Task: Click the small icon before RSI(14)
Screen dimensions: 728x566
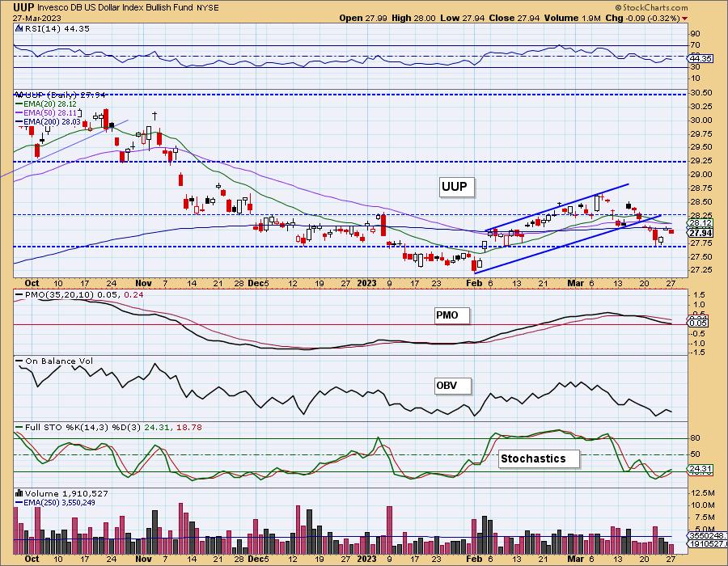Action: pyautogui.click(x=19, y=28)
